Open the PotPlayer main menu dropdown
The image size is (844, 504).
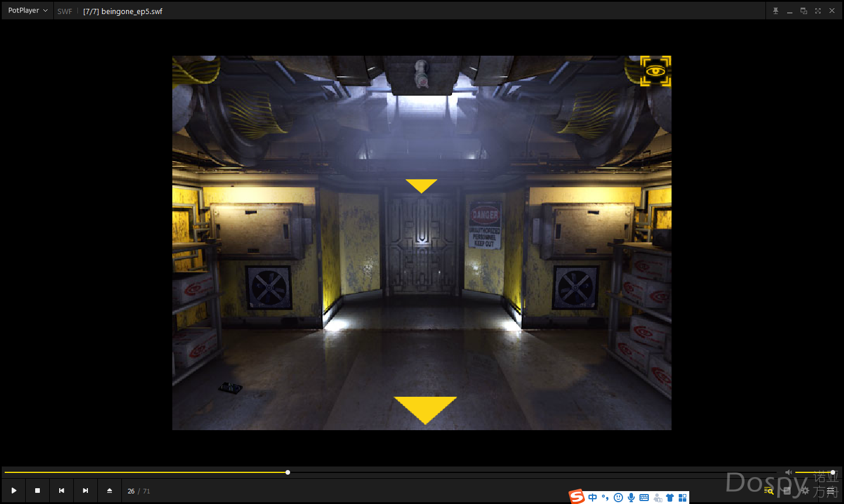point(28,11)
